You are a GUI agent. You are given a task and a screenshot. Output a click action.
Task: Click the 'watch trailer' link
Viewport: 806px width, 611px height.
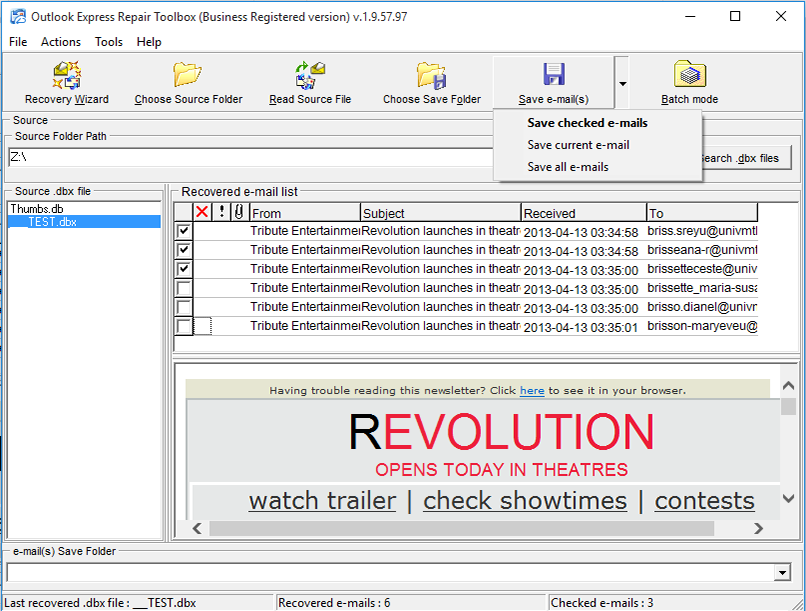[x=322, y=501]
